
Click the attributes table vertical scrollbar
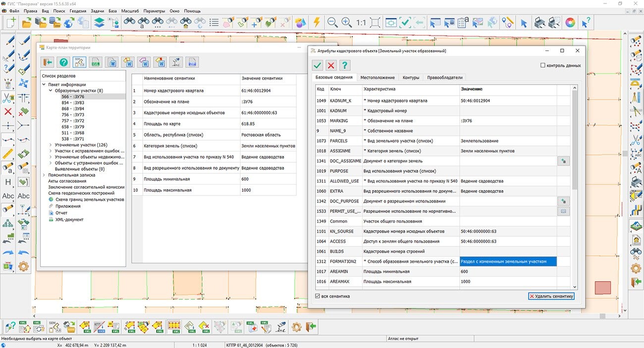click(575, 187)
